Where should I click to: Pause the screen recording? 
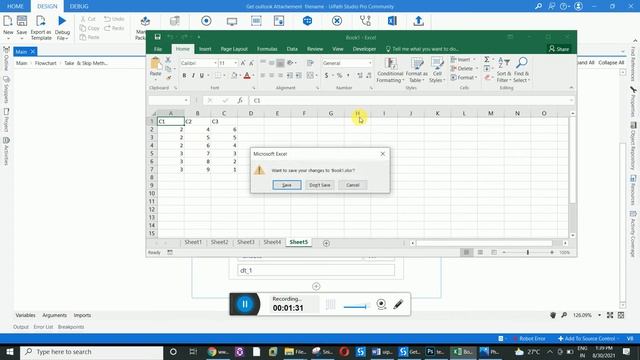click(x=245, y=304)
